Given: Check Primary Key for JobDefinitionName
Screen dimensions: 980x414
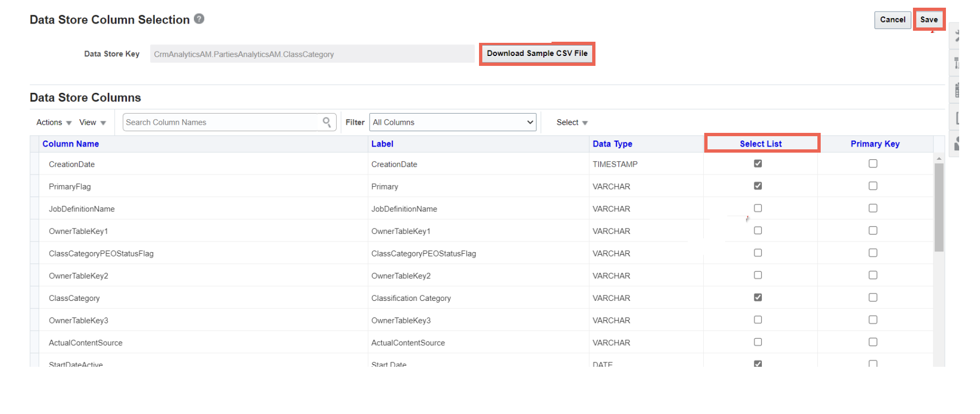Looking at the screenshot, I should [873, 208].
